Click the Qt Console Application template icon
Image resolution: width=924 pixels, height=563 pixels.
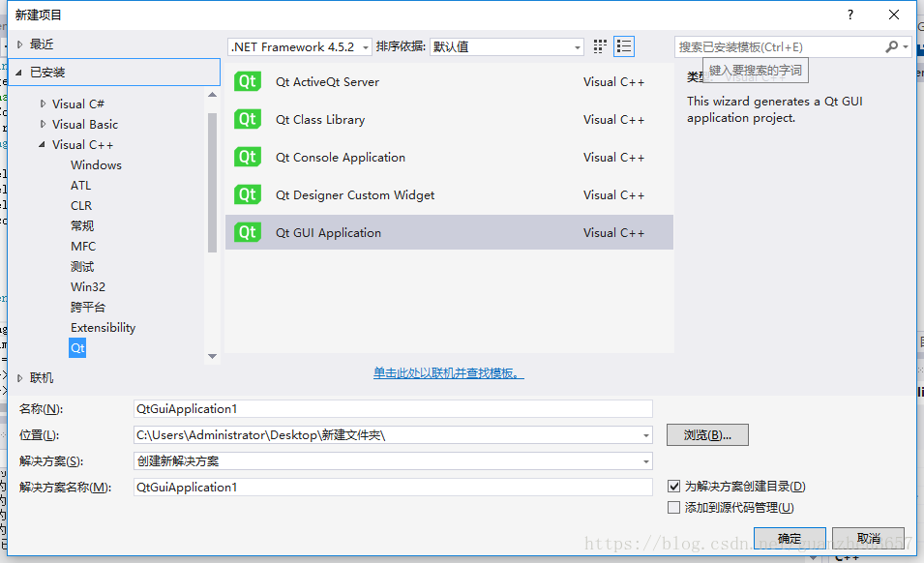[x=248, y=157]
